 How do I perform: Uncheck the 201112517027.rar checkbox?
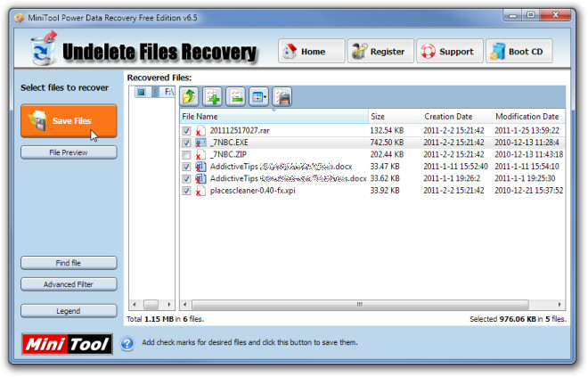pyautogui.click(x=186, y=131)
